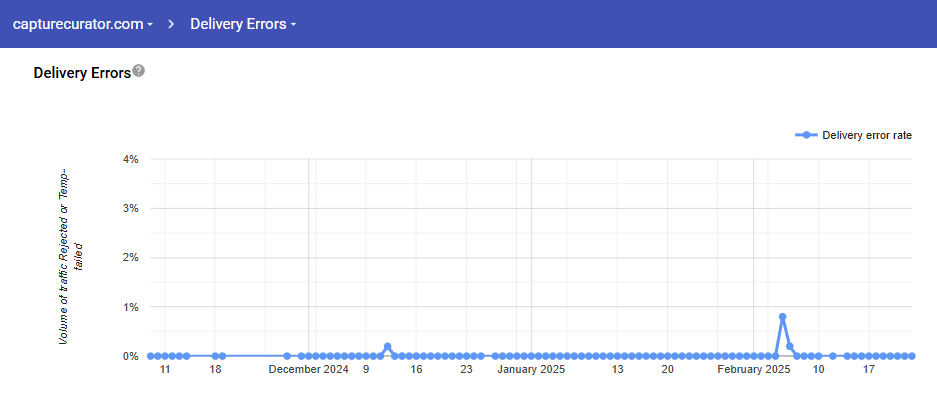This screenshot has width=937, height=400.
Task: Click the December 2024 axis label
Action: coord(309,370)
